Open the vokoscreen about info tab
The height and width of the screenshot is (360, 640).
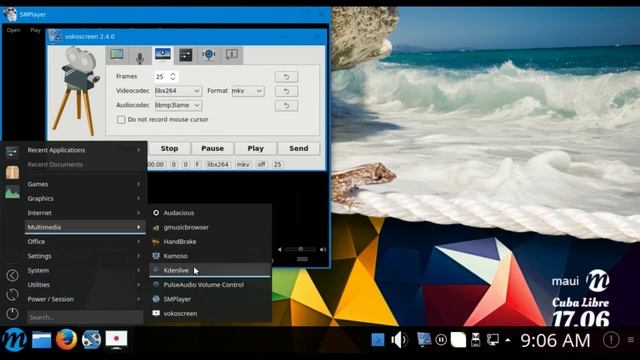[x=232, y=55]
